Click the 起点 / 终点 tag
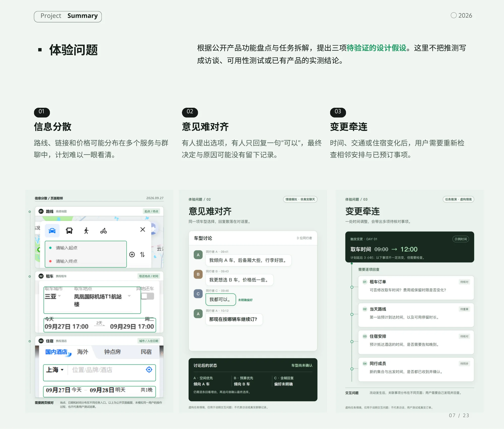504x429 pixels. [151, 211]
